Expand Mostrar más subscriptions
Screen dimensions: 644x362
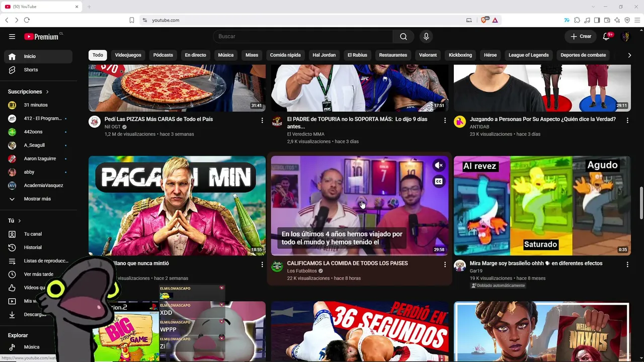tap(38, 199)
